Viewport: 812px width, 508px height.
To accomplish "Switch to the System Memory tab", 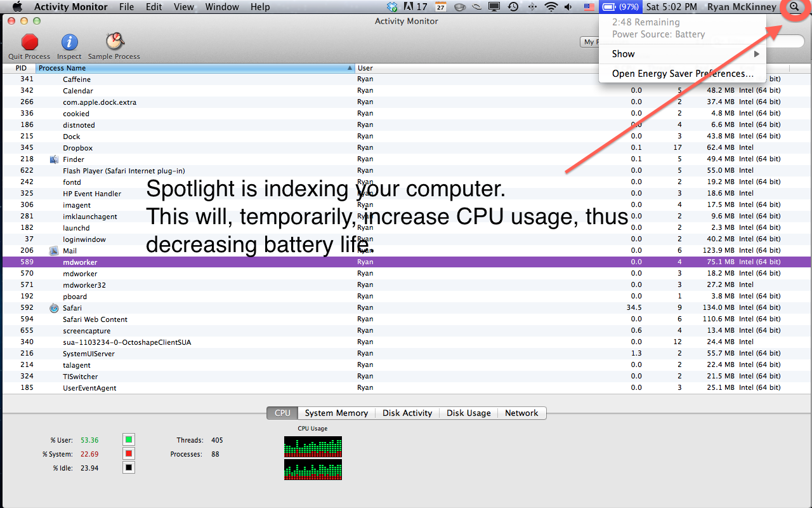I will point(336,413).
